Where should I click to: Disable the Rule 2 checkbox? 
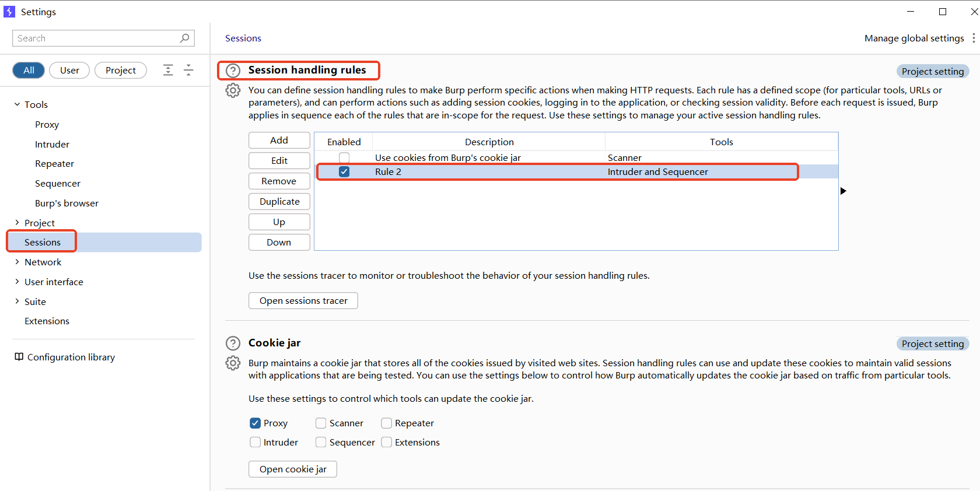[344, 171]
